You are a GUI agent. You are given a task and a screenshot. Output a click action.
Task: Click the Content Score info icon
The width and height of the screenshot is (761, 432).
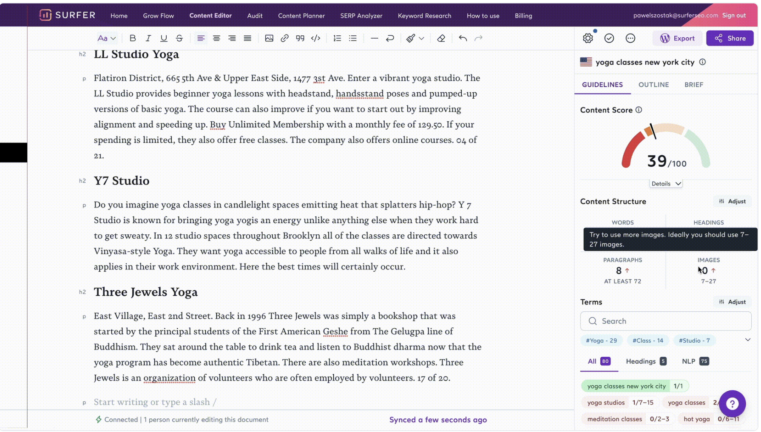tap(639, 110)
